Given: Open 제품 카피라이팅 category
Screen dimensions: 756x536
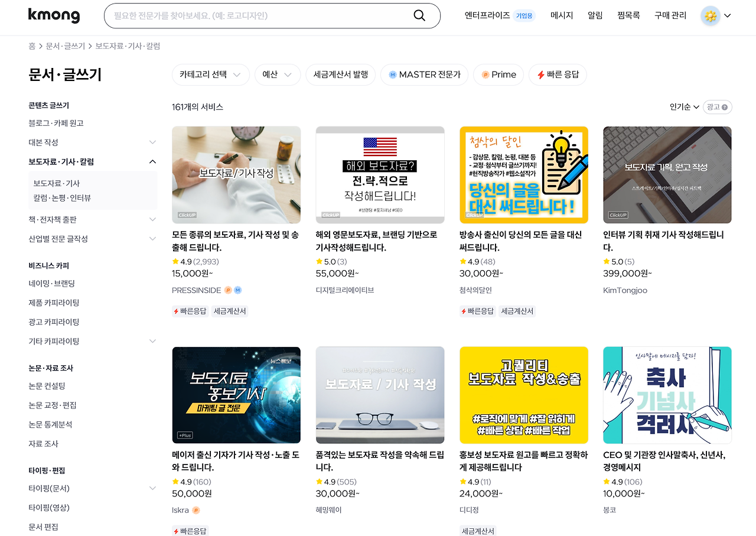Looking at the screenshot, I should pos(54,303).
